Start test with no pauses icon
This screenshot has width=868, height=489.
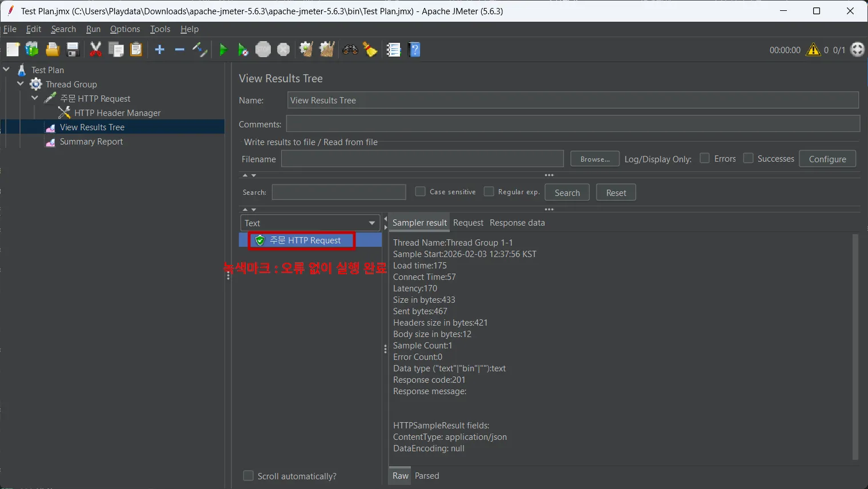click(x=243, y=50)
